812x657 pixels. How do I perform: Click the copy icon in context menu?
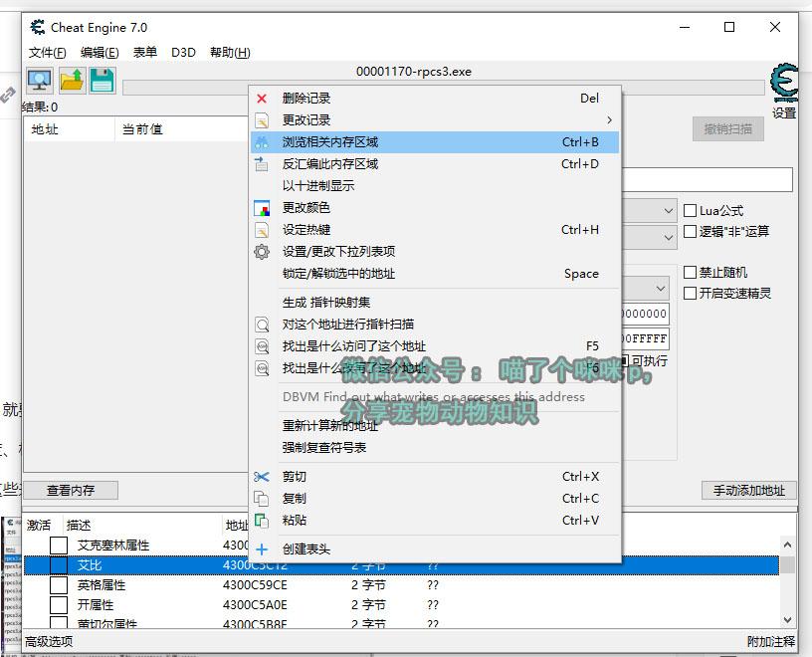click(x=262, y=499)
